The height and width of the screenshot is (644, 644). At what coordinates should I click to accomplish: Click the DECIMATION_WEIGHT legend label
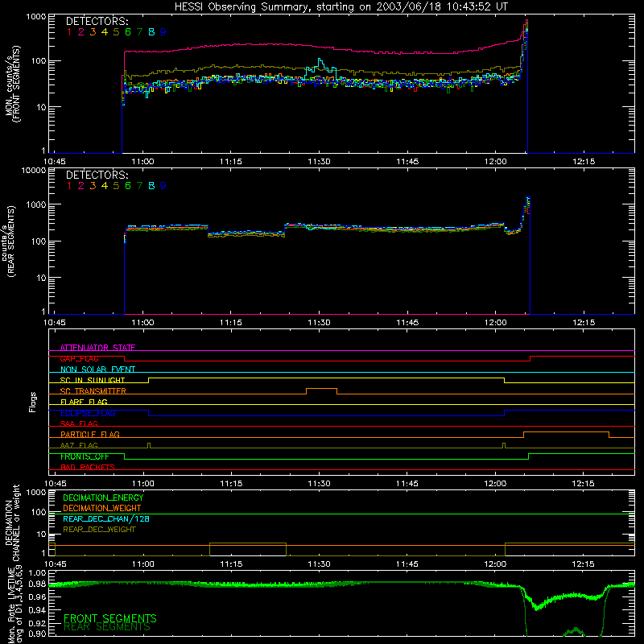click(102, 508)
